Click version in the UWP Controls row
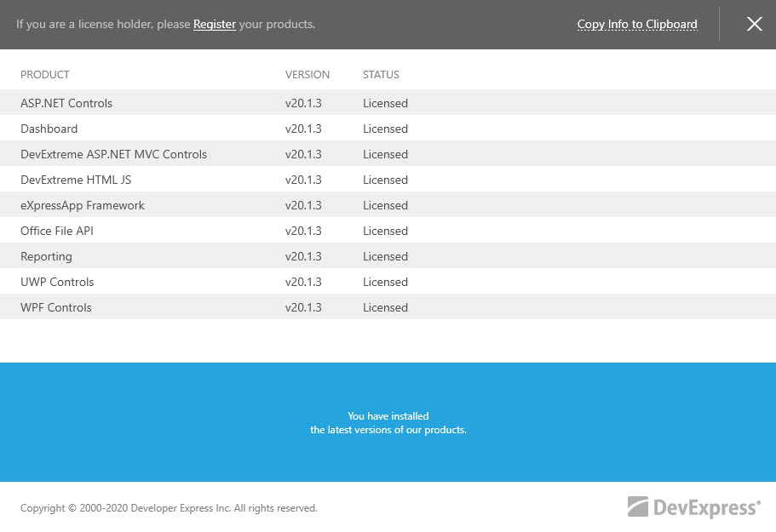 click(x=303, y=282)
